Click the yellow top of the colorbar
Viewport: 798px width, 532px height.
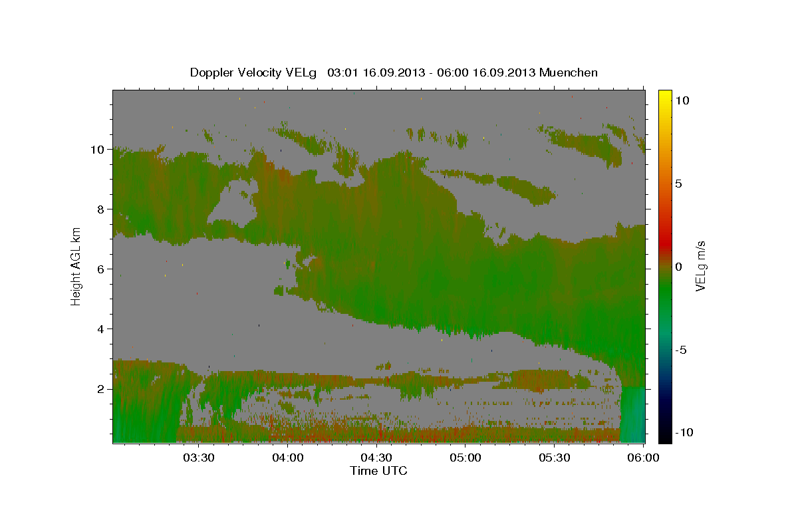(x=665, y=96)
